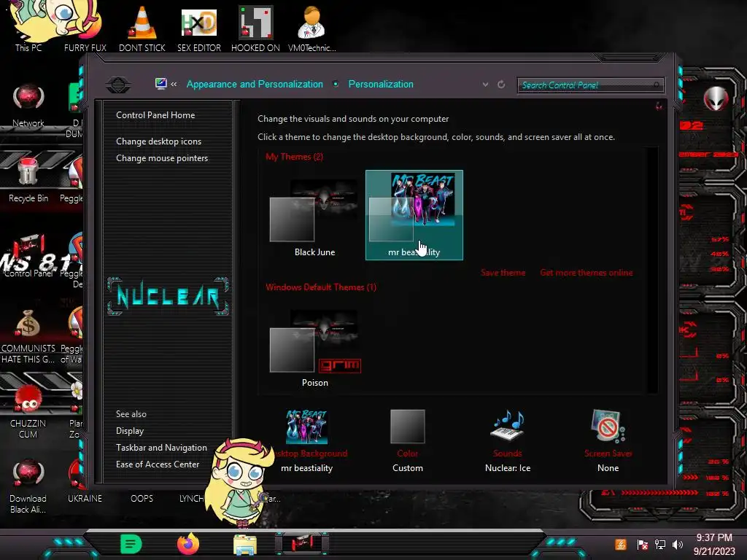This screenshot has width=747, height=560.
Task: Click the control panel icon in address bar
Action: [x=161, y=84]
